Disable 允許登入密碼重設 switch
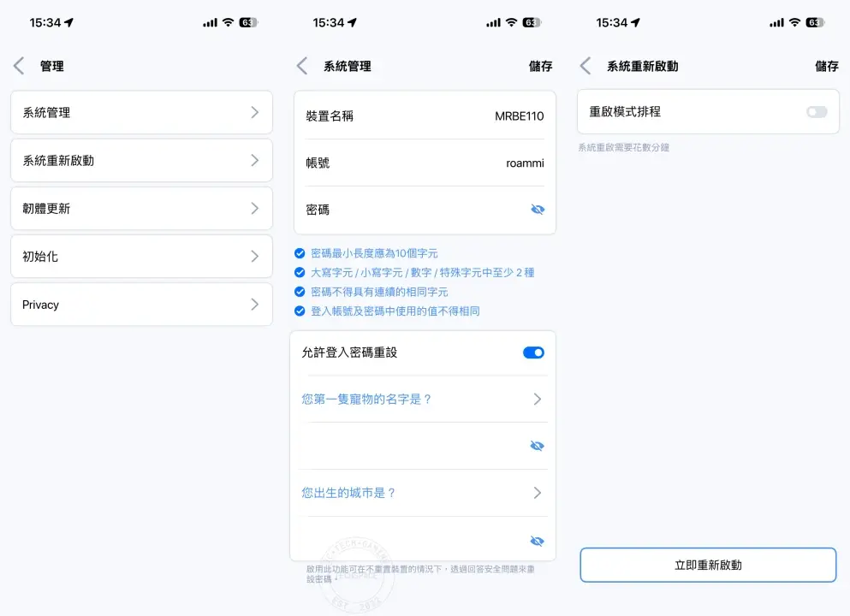 533,352
